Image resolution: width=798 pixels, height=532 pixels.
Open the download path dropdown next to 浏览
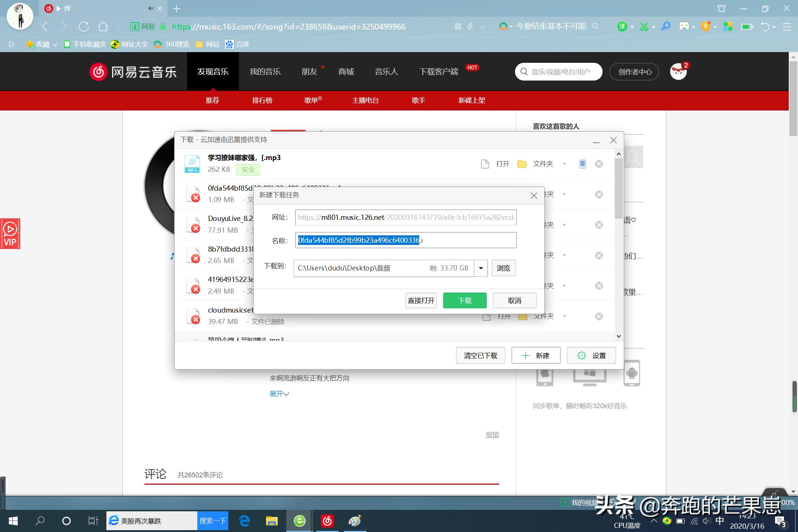pyautogui.click(x=480, y=268)
